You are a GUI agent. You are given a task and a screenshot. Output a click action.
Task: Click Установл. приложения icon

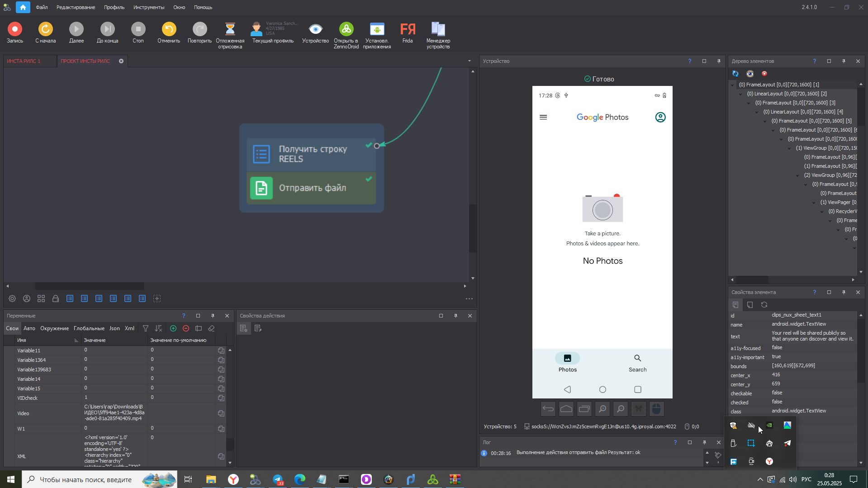click(x=377, y=29)
